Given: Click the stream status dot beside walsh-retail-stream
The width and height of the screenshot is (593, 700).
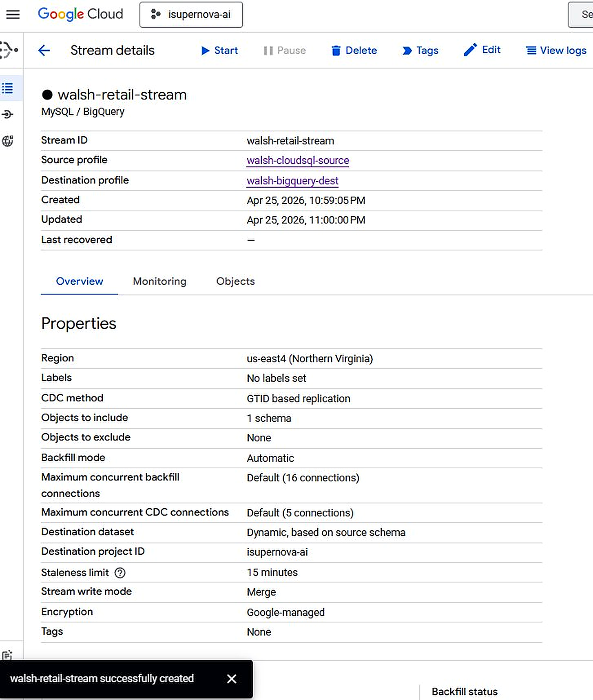Looking at the screenshot, I should pos(47,95).
